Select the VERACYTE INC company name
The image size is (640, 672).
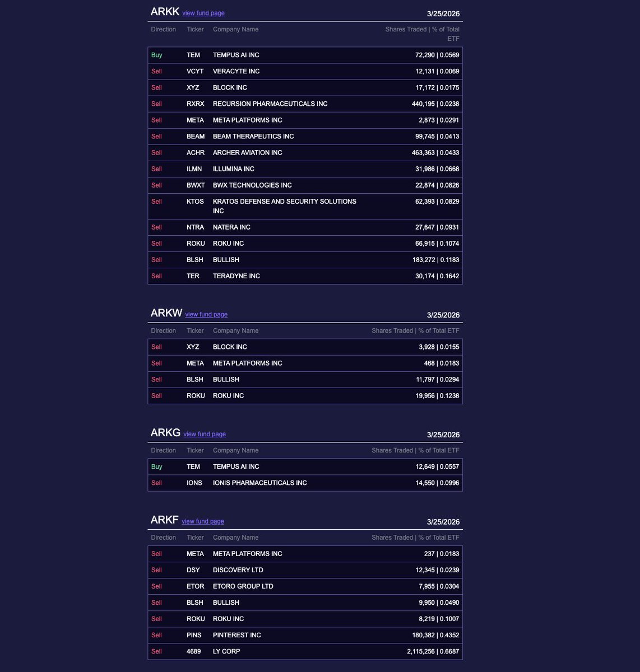pyautogui.click(x=236, y=71)
